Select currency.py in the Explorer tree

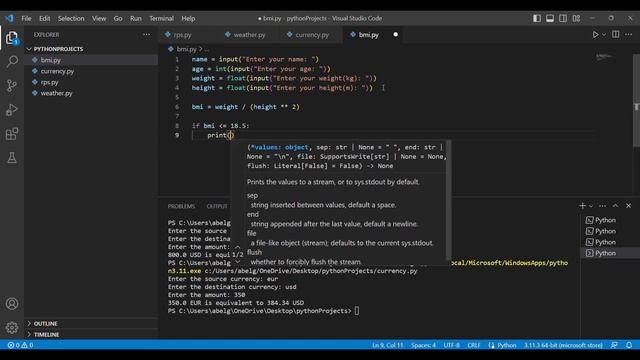(57, 71)
